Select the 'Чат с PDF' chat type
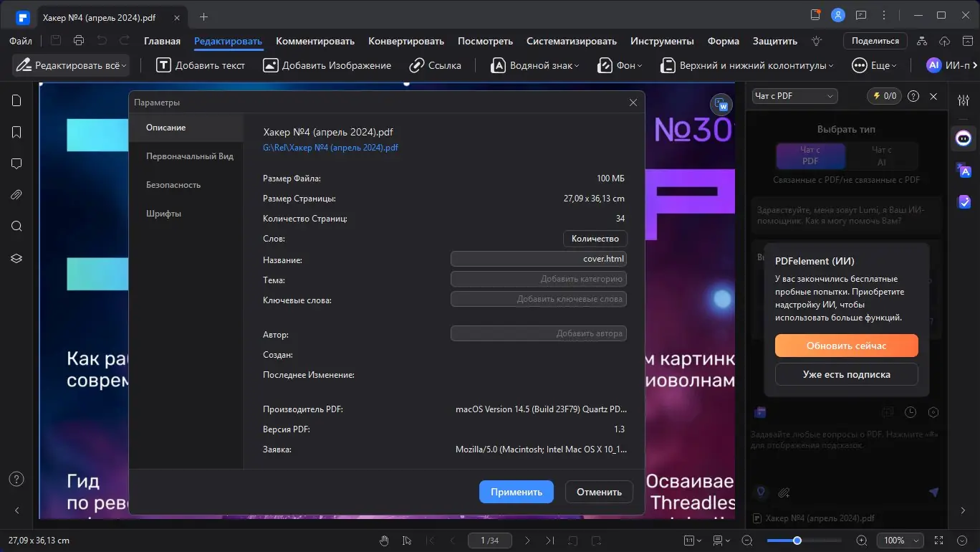The height and width of the screenshot is (552, 980). pyautogui.click(x=810, y=156)
